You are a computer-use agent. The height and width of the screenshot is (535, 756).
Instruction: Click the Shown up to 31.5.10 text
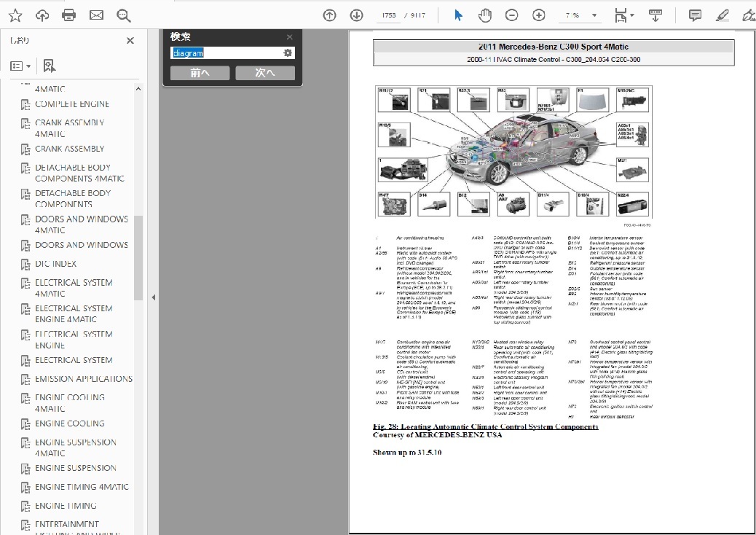(x=407, y=453)
